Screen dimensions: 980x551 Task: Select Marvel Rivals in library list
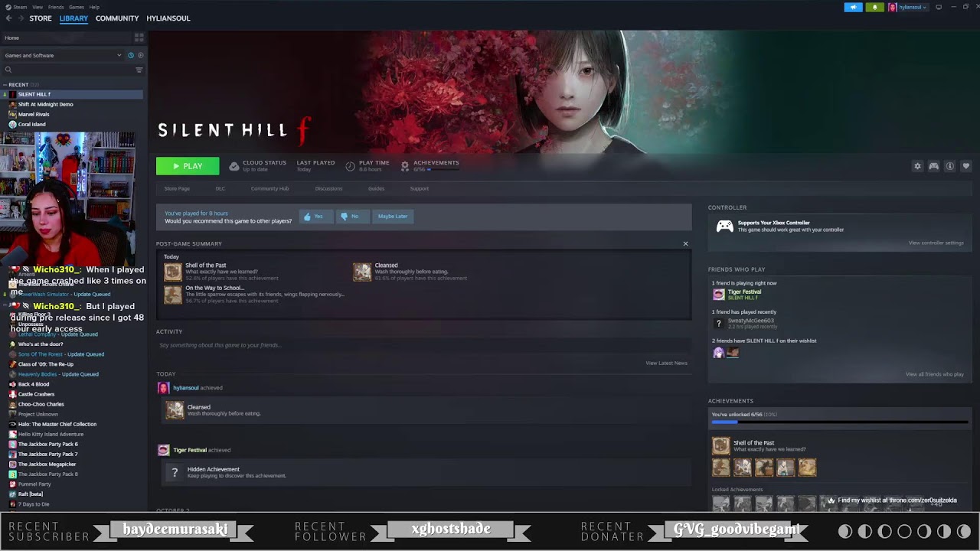34,114
